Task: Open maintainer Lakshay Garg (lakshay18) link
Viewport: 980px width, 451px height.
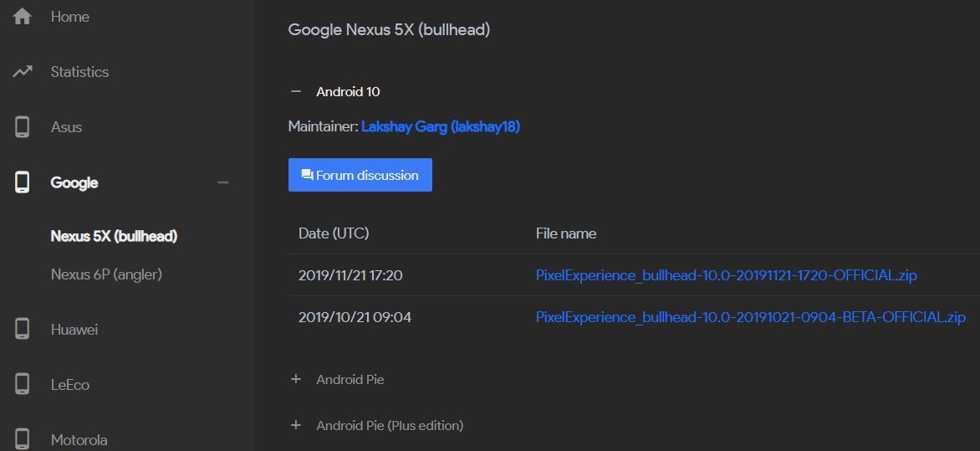Action: (441, 127)
